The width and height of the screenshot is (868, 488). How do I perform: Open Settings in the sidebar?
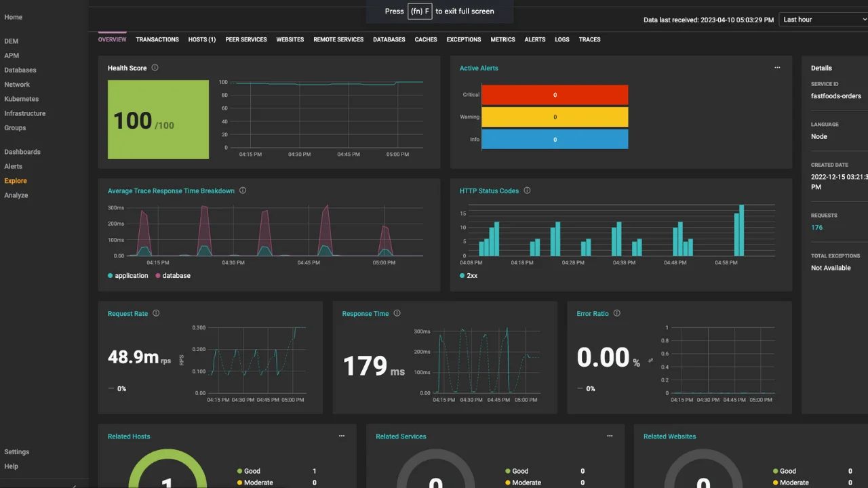point(17,452)
